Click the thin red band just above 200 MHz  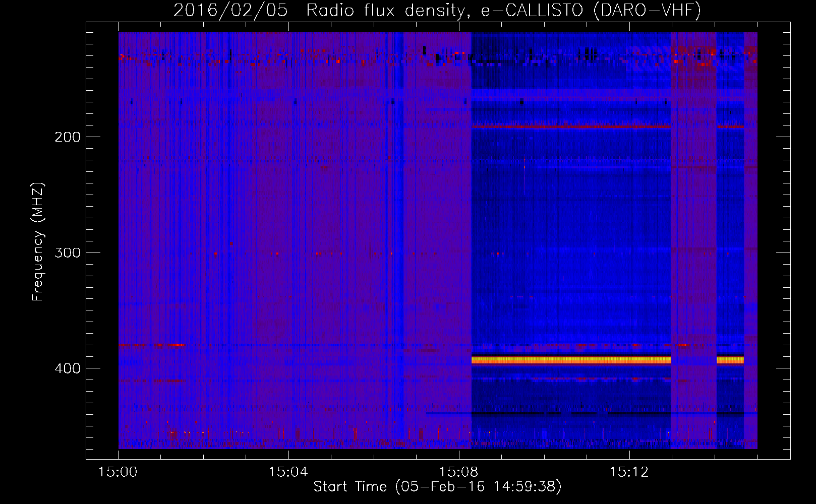[571, 127]
